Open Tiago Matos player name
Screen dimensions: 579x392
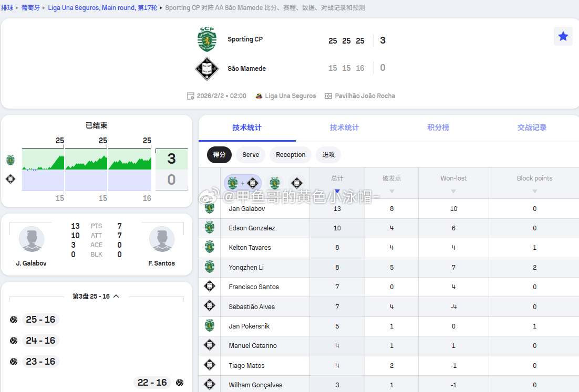[246, 365]
